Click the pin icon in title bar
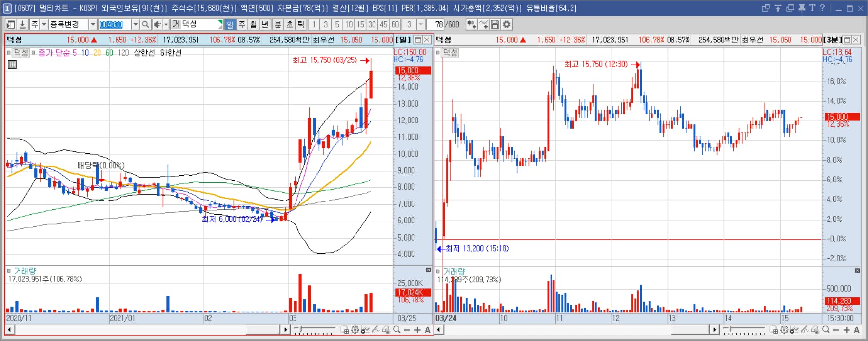This screenshot has height=341, width=868. click(x=802, y=8)
